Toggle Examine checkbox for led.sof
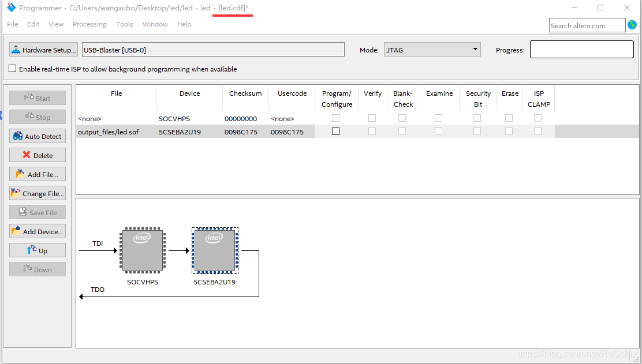The height and width of the screenshot is (364, 642). 439,132
